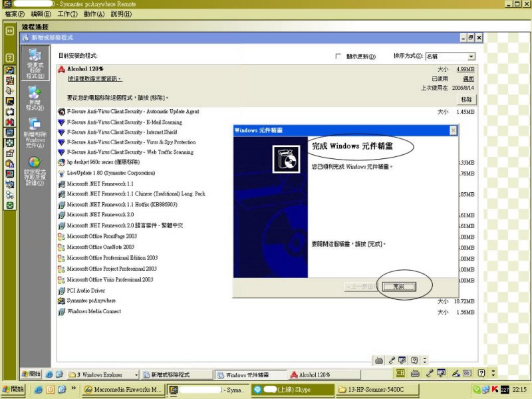The height and width of the screenshot is (399, 532).
Task: Expand pcAnywhere sidebar with double-arrow icon
Action: 10,31
